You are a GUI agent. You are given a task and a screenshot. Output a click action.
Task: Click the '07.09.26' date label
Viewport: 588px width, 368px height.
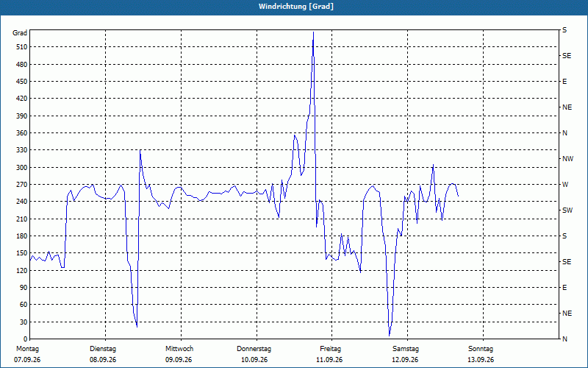[27, 360]
